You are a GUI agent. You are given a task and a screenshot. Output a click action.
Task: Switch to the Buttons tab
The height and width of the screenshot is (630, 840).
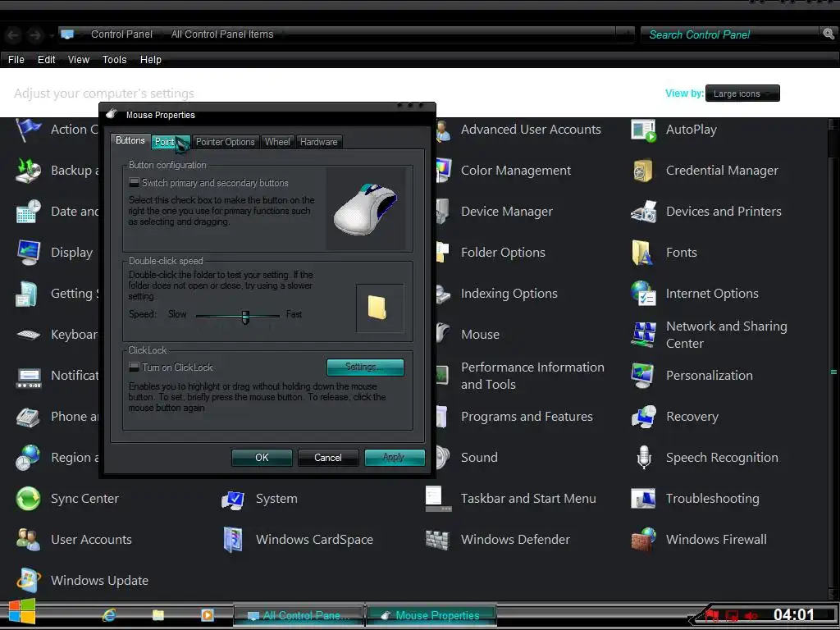tap(130, 140)
